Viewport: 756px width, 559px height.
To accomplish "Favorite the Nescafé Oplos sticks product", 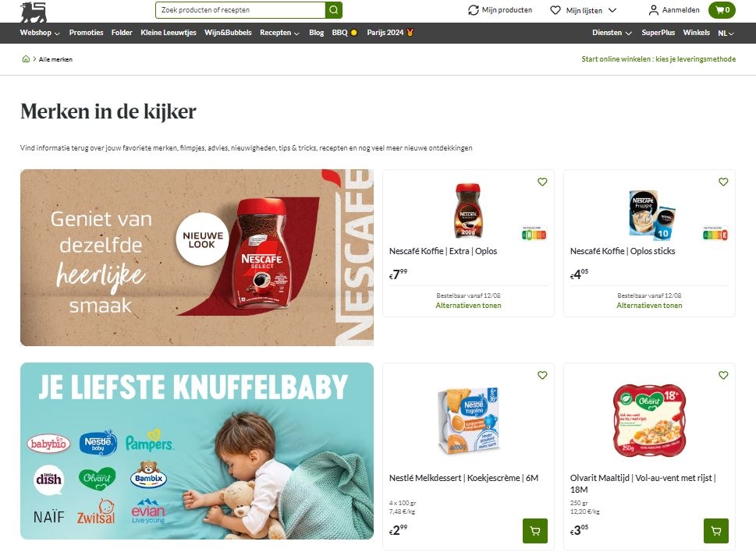I will tap(723, 182).
